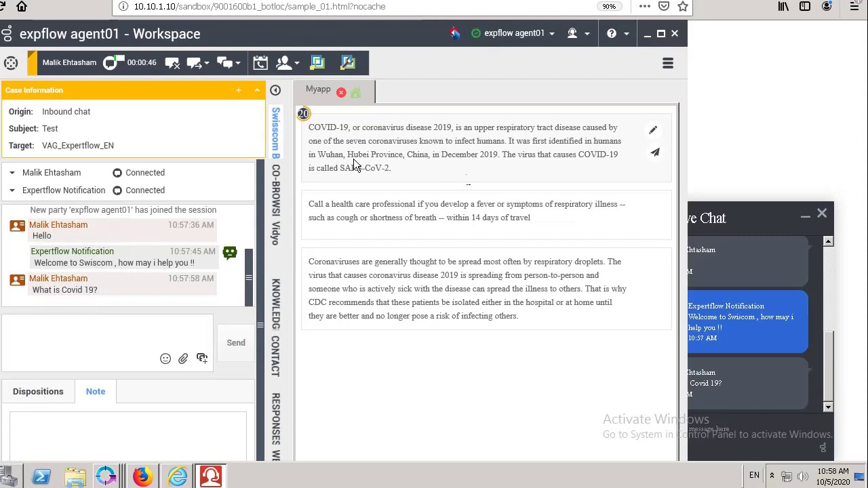Collapse the Case Information section
The image size is (868, 488).
257,90
